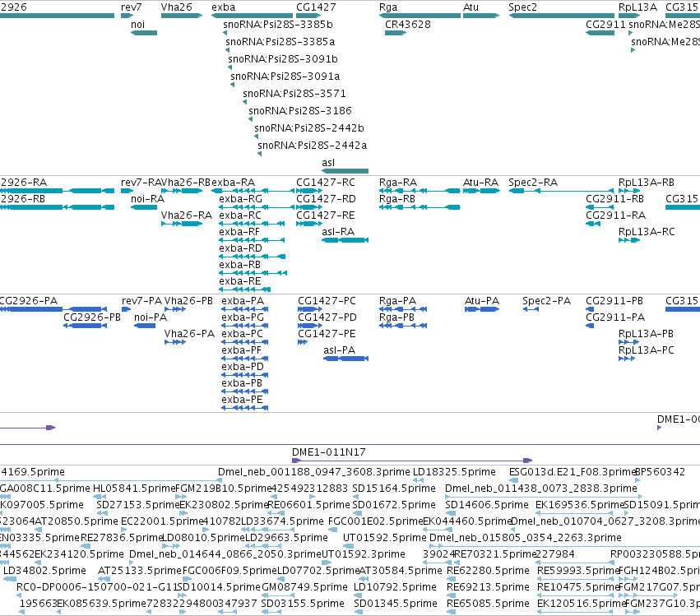700x616 pixels.
Task: Select the Atu-PA protein label
Action: click(x=482, y=301)
